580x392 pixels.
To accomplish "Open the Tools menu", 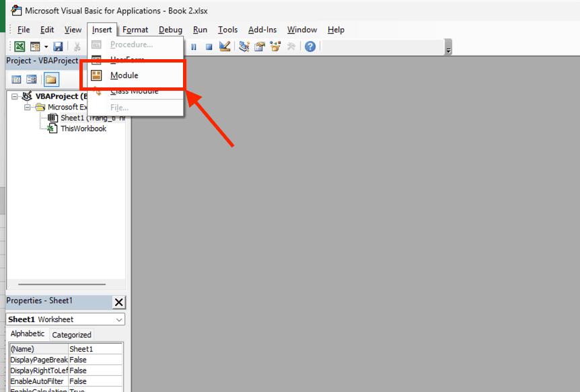I will [x=227, y=30].
